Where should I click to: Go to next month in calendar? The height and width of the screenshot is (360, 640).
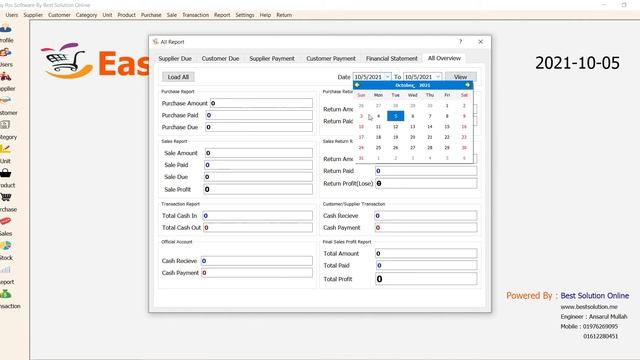click(467, 85)
